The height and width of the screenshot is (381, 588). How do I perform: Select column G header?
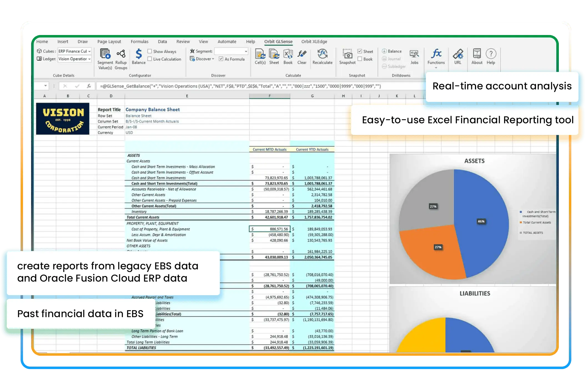click(x=312, y=96)
